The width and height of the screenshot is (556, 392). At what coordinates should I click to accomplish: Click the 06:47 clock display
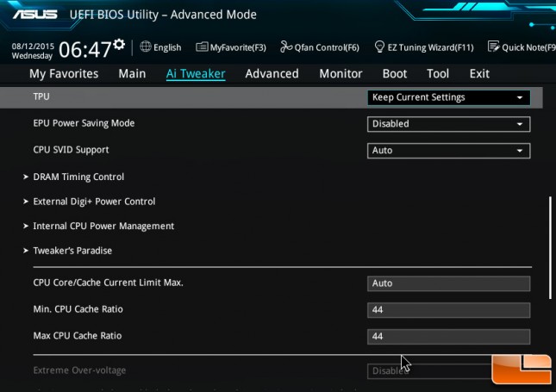(85, 49)
